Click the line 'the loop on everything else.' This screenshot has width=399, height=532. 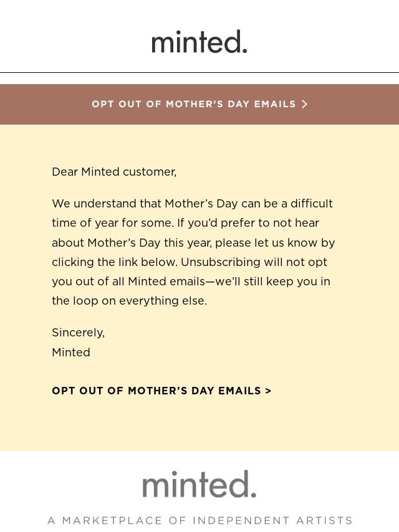point(129,301)
